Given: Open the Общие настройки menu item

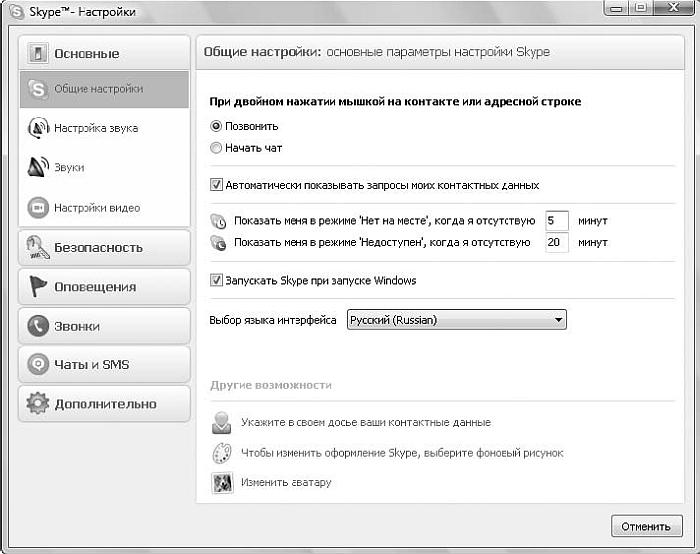Looking at the screenshot, I should pyautogui.click(x=98, y=89).
